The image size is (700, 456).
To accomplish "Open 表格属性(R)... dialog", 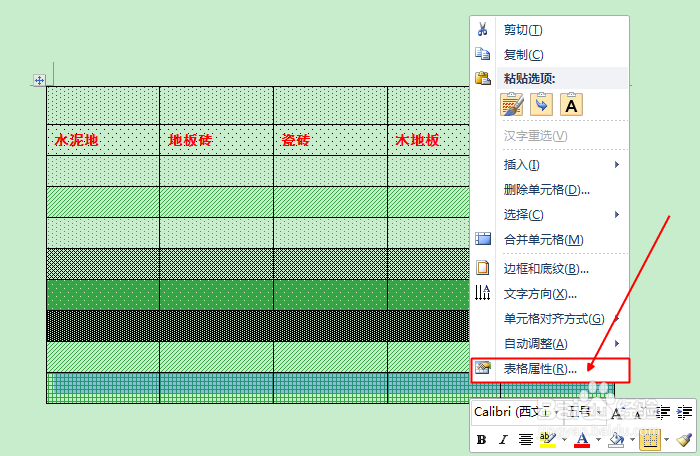I will [550, 369].
